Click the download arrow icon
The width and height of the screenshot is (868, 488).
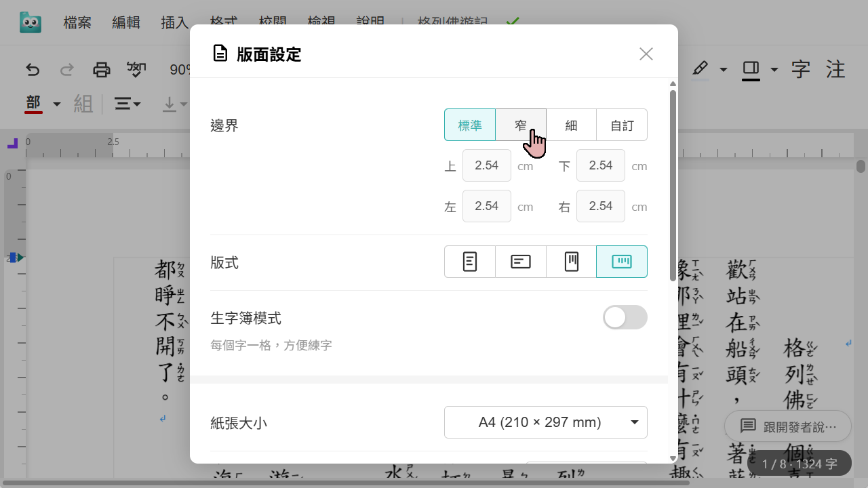click(170, 104)
